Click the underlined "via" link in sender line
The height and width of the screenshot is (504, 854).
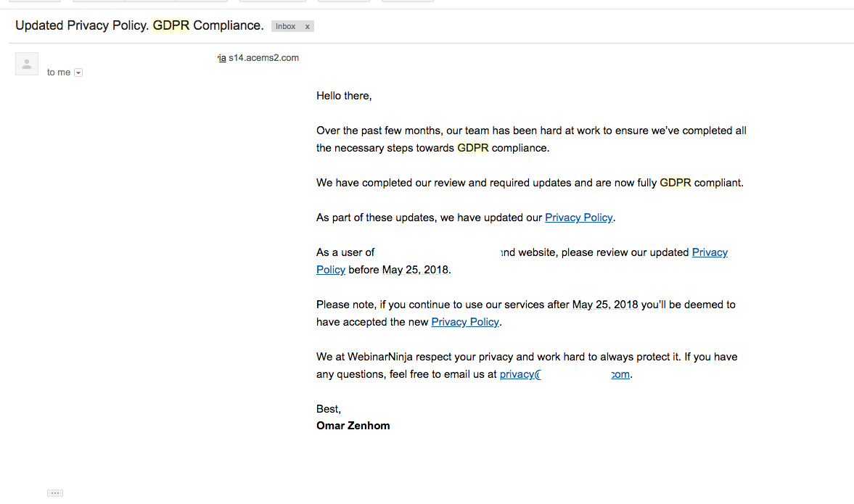(222, 58)
